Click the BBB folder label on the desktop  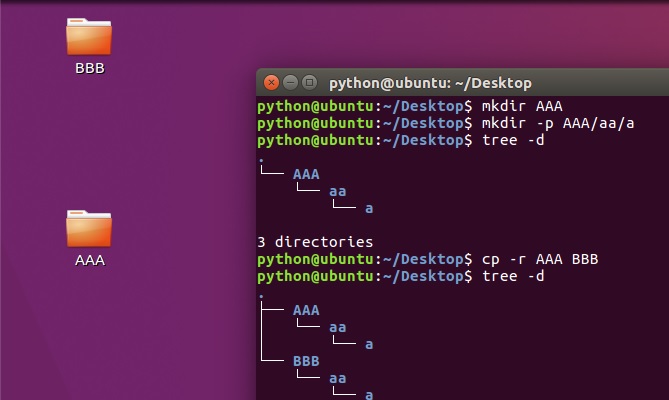(x=90, y=68)
